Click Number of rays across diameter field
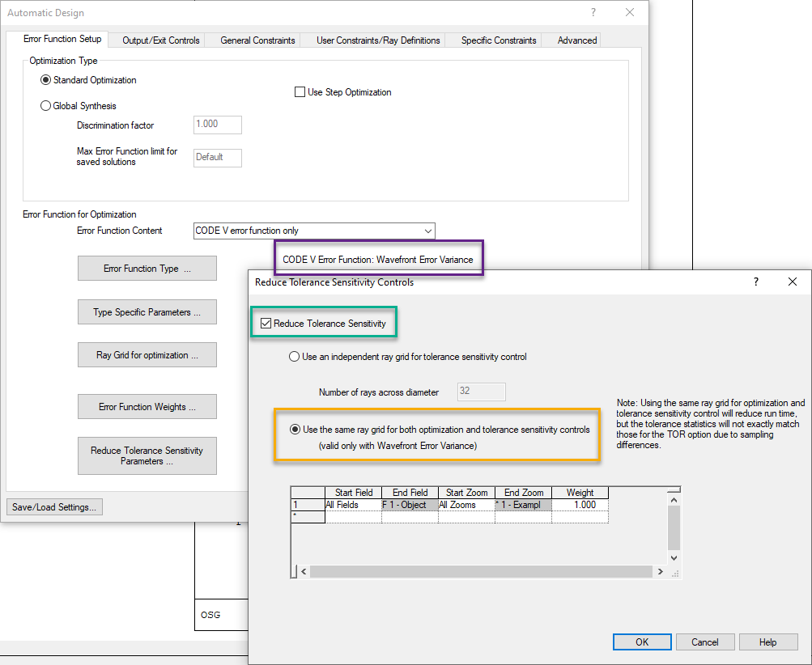 [482, 392]
